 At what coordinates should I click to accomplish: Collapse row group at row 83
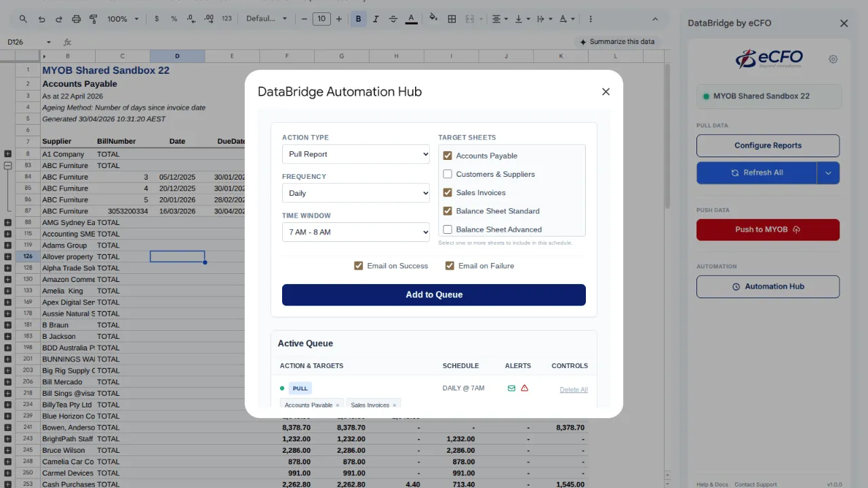[8, 165]
